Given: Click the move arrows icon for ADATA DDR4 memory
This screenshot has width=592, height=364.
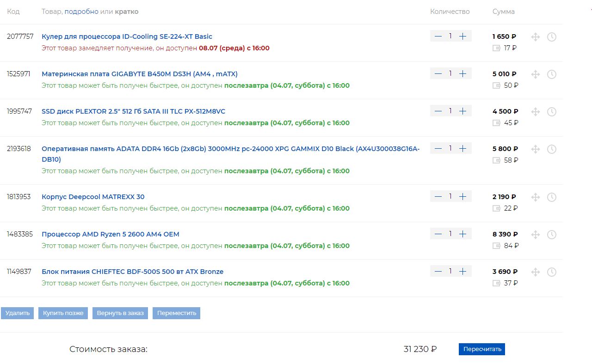Looking at the screenshot, I should (535, 149).
